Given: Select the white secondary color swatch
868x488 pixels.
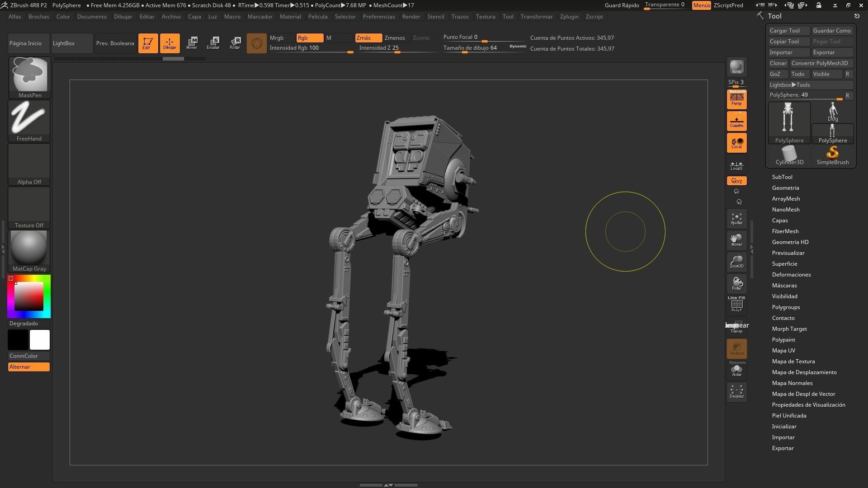Looking at the screenshot, I should [40, 340].
